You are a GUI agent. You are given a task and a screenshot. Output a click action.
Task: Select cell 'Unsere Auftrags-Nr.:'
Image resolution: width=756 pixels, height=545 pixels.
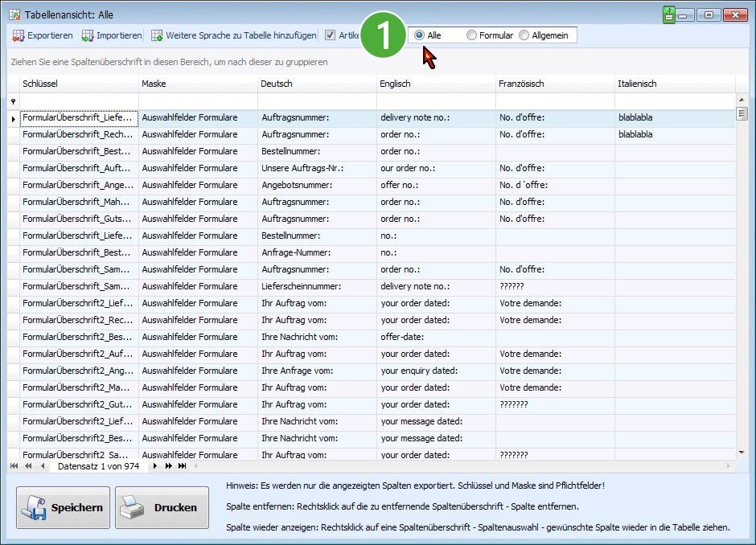[317, 168]
